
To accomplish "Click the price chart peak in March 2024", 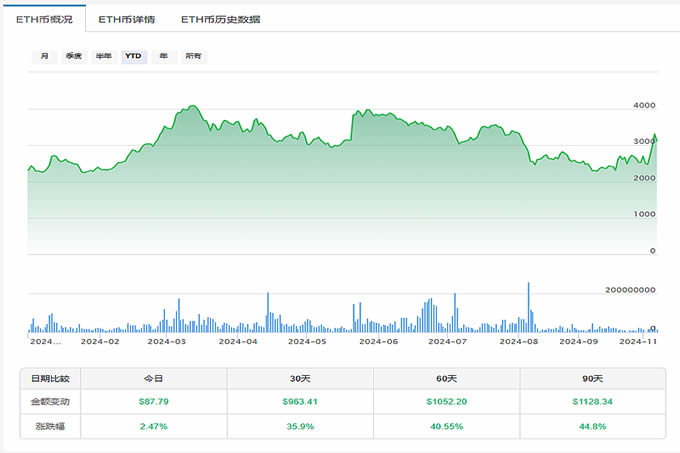I will [x=187, y=106].
